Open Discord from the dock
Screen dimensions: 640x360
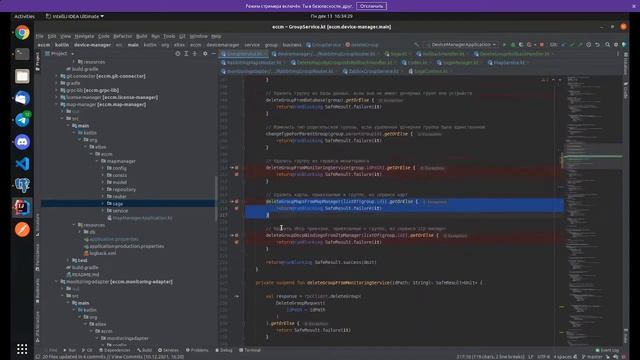(22, 142)
